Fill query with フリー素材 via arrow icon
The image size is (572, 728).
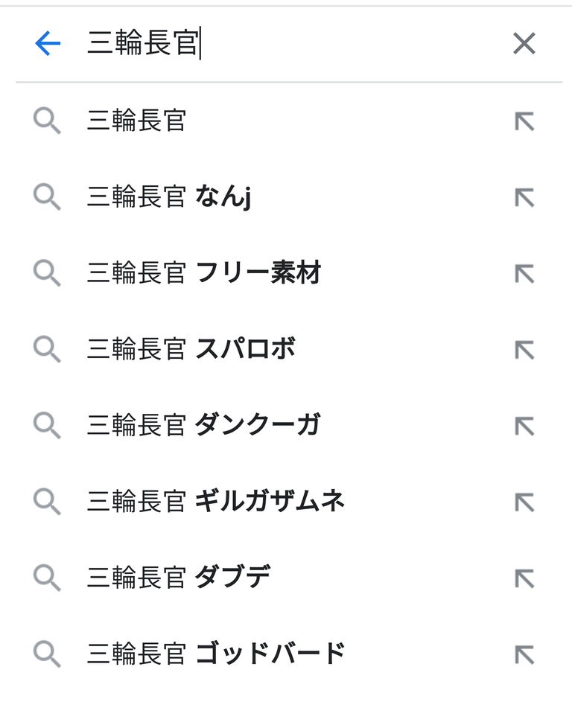pos(524,273)
